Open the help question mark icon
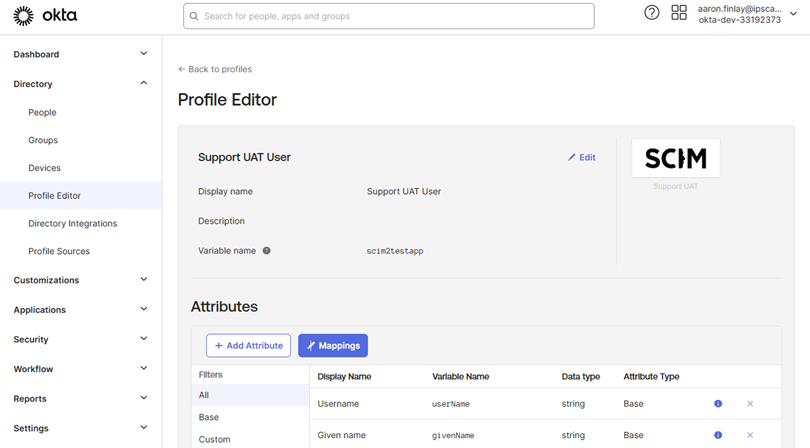Image resolution: width=810 pixels, height=448 pixels. 652,13
